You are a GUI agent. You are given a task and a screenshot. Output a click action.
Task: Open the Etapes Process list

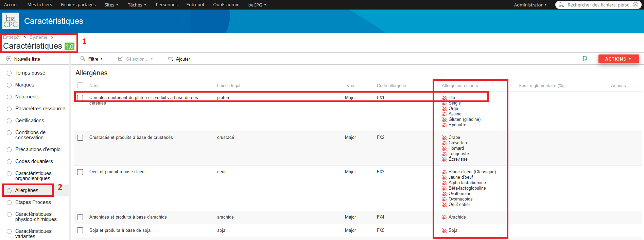click(33, 202)
